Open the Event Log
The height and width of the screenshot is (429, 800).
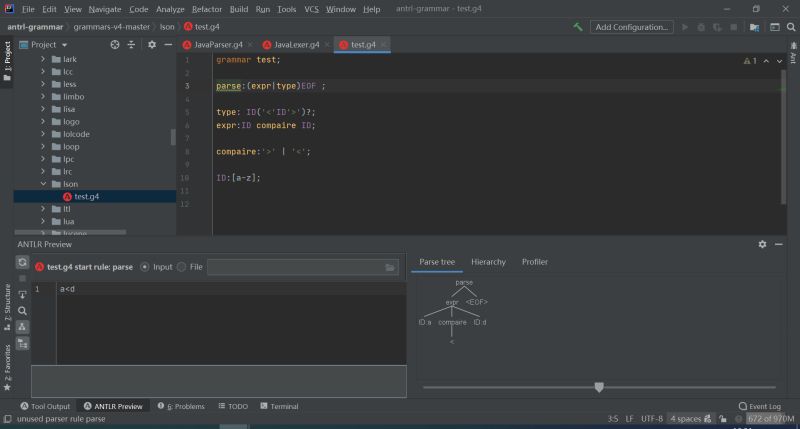[x=760, y=406]
